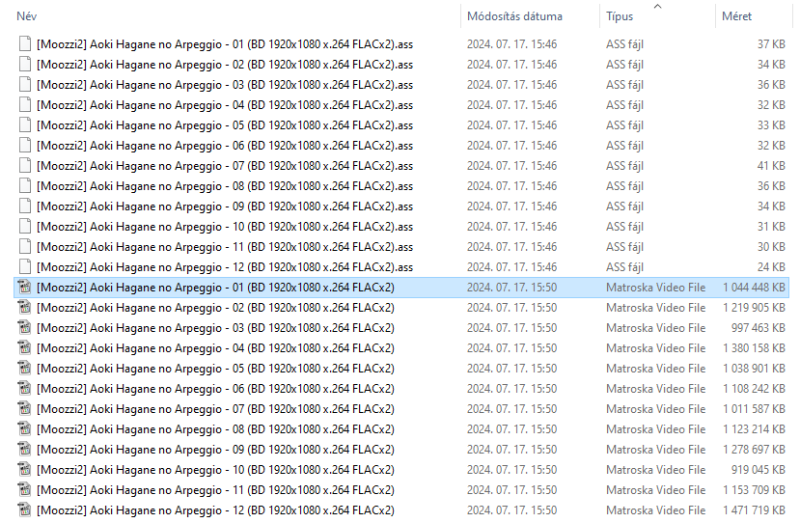Screen dimensions: 800x523
Task: Click the file icon of episode 12 .ass subtitle
Action: pos(24,267)
